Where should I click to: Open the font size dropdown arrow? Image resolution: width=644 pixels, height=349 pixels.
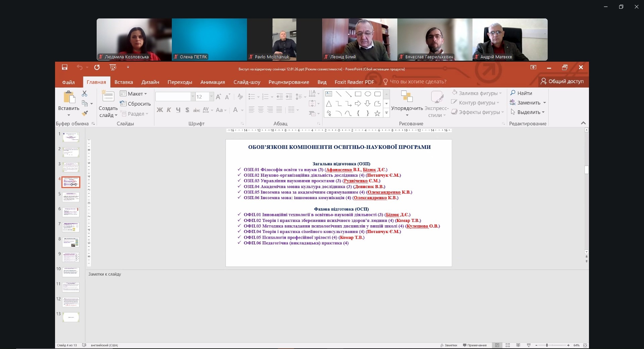tap(211, 97)
